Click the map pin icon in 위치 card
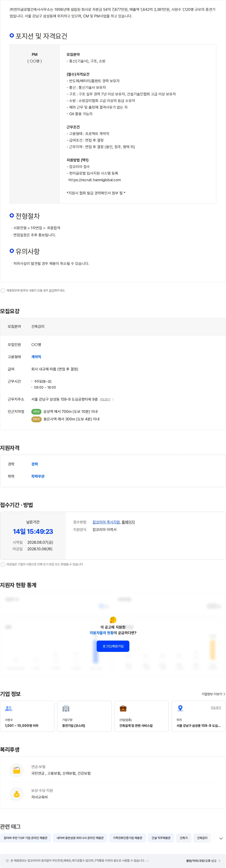226x868 pixels. pyautogui.click(x=181, y=708)
